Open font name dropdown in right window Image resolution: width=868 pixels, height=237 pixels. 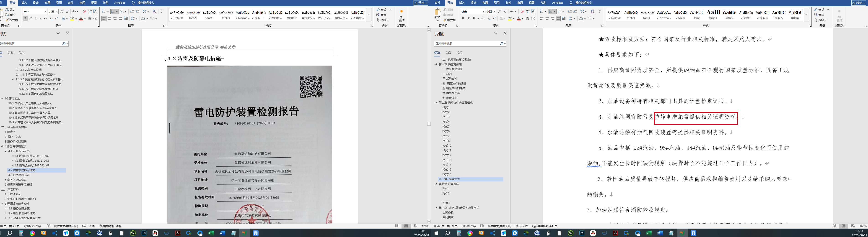click(x=483, y=11)
